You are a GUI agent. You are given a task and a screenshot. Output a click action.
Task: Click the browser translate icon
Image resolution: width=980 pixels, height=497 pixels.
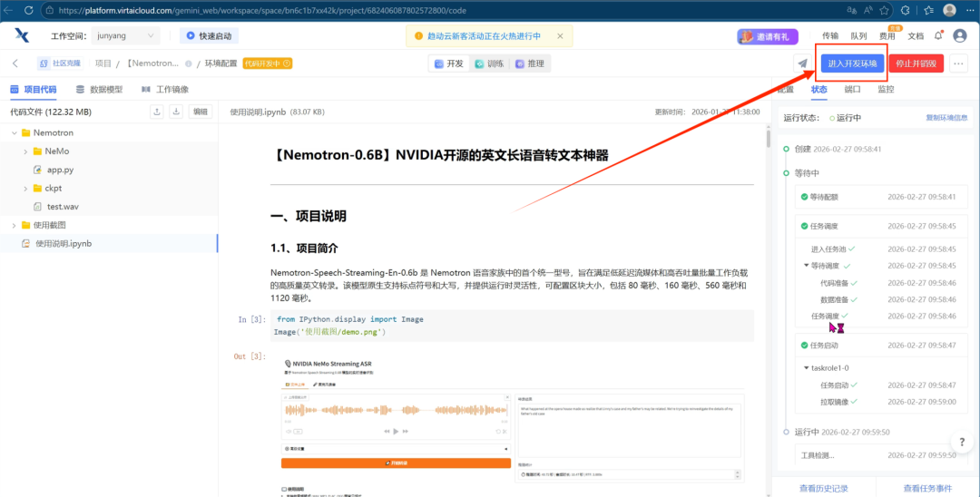851,10
